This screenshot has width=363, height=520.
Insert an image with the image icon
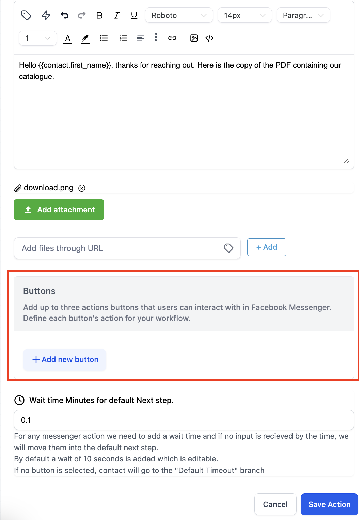click(x=194, y=38)
